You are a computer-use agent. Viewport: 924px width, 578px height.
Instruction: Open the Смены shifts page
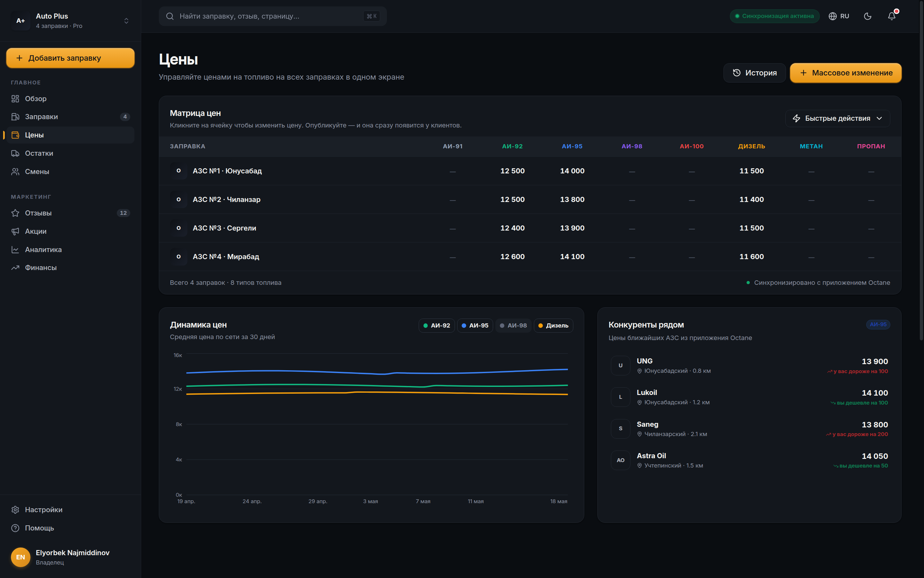(70, 172)
